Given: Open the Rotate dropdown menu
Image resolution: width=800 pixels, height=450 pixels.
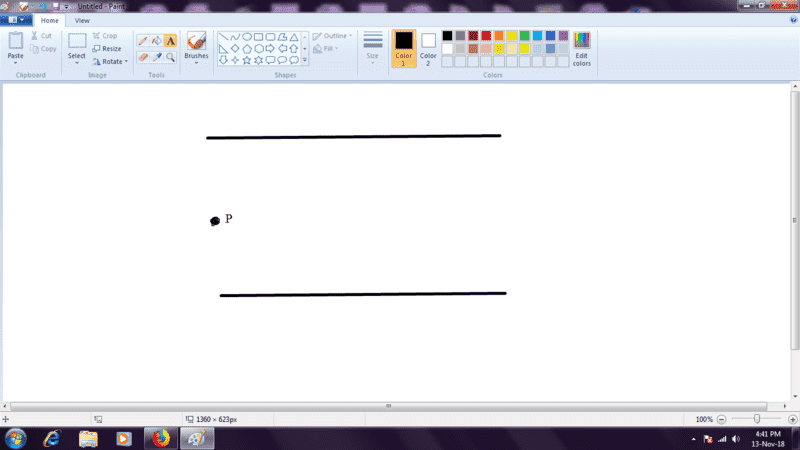Looking at the screenshot, I should point(110,61).
